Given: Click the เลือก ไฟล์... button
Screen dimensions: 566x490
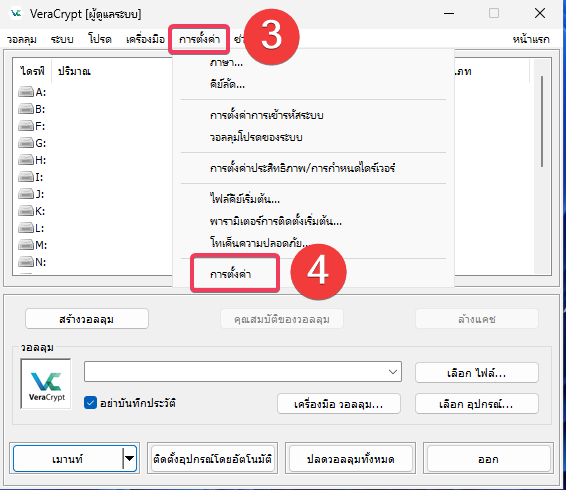Looking at the screenshot, I should [476, 372].
